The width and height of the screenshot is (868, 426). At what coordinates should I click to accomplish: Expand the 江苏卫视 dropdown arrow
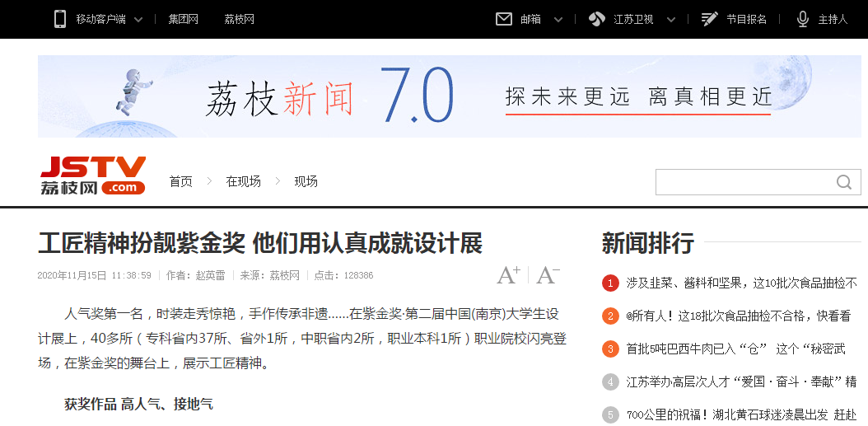[670, 20]
